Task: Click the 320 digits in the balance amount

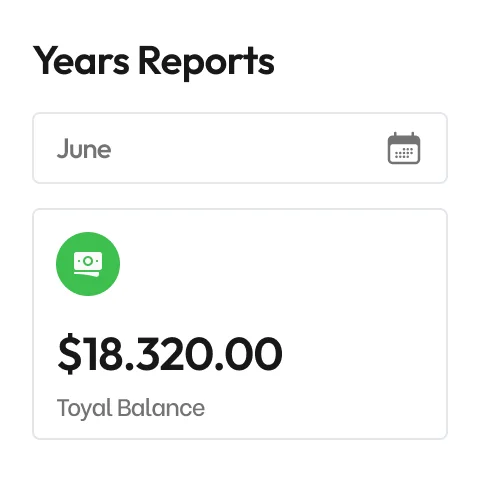Action: point(173,353)
